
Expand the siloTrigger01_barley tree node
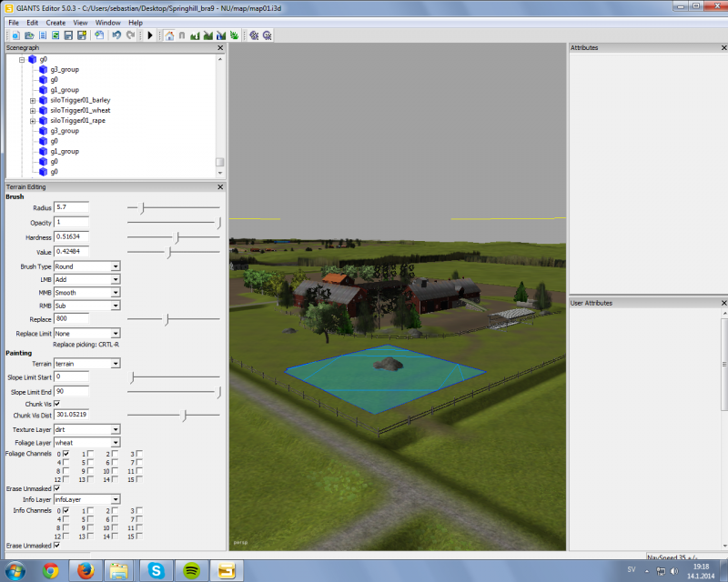pos(33,100)
